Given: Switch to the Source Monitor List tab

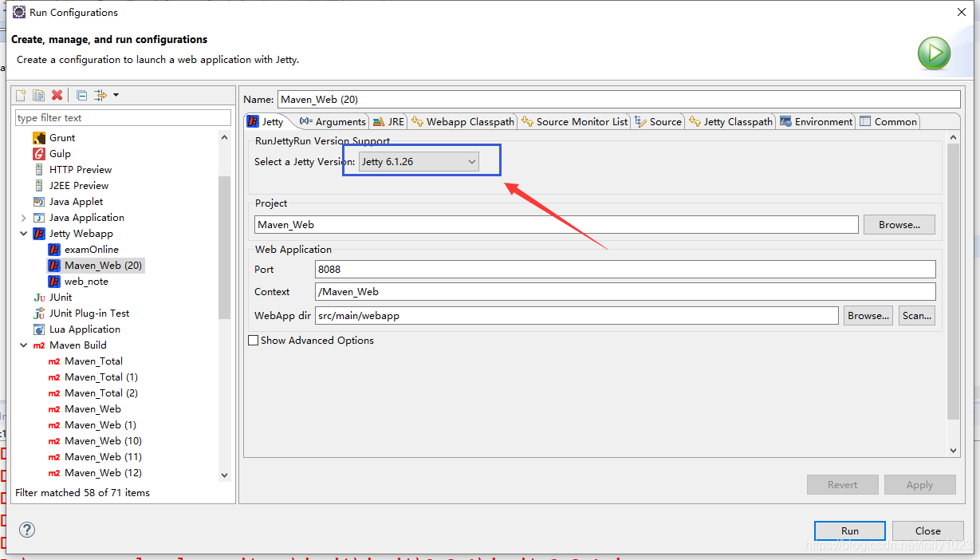Looking at the screenshot, I should point(574,121).
